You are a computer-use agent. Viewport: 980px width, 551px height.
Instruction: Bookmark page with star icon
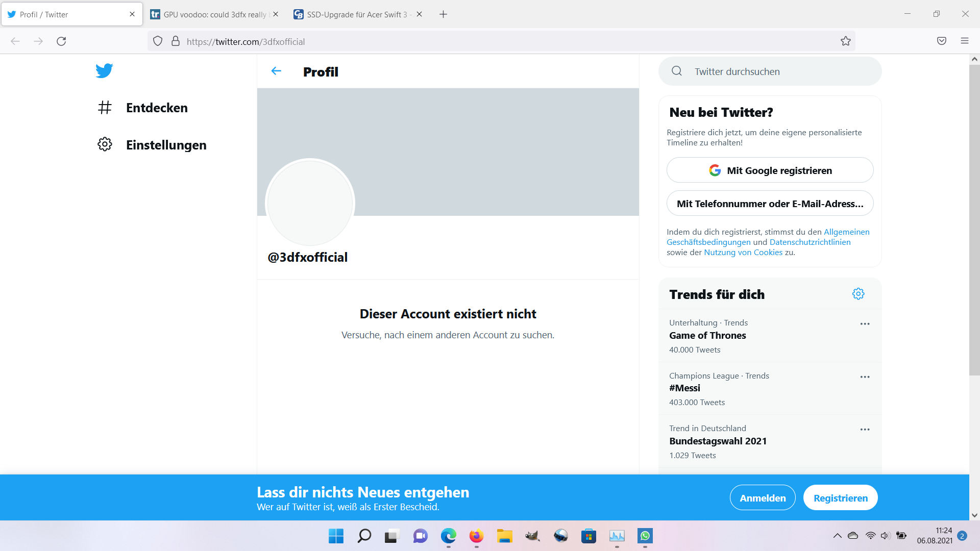[846, 41]
